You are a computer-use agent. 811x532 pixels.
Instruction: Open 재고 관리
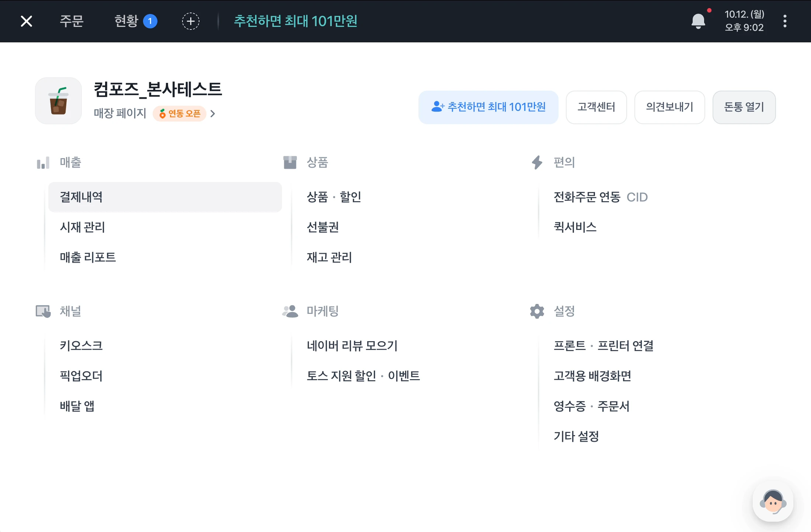point(329,257)
